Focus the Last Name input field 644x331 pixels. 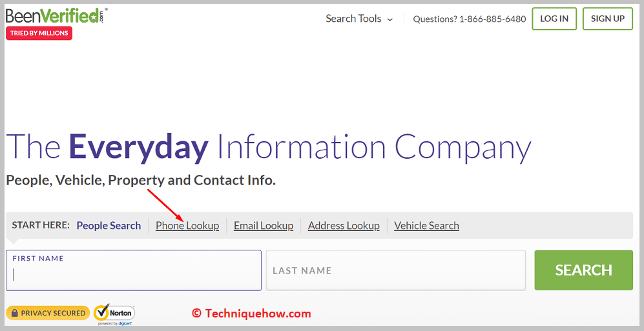[396, 270]
